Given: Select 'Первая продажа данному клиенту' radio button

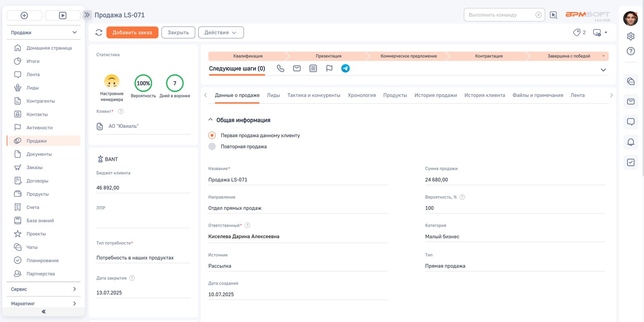Looking at the screenshot, I should pyautogui.click(x=212, y=135).
